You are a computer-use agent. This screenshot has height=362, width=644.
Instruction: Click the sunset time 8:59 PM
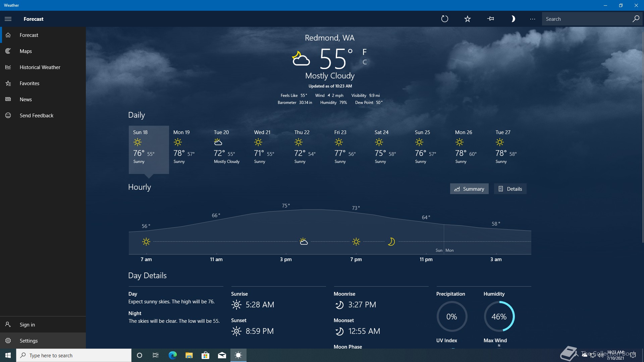coord(260,331)
